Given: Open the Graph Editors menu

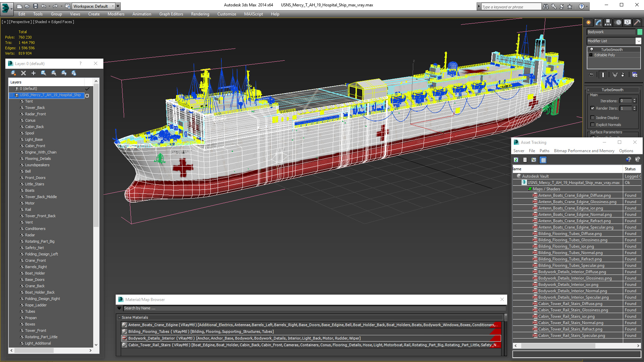Looking at the screenshot, I should coord(171,14).
